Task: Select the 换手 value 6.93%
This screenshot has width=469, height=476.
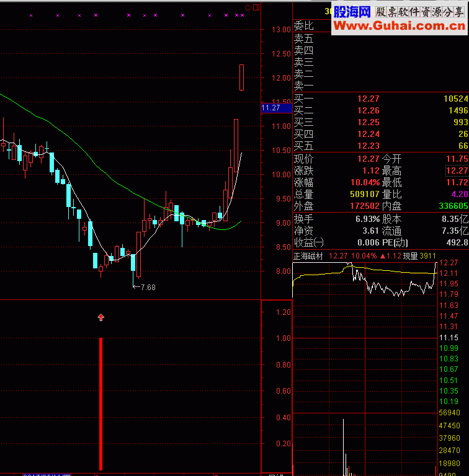Action: (367, 219)
